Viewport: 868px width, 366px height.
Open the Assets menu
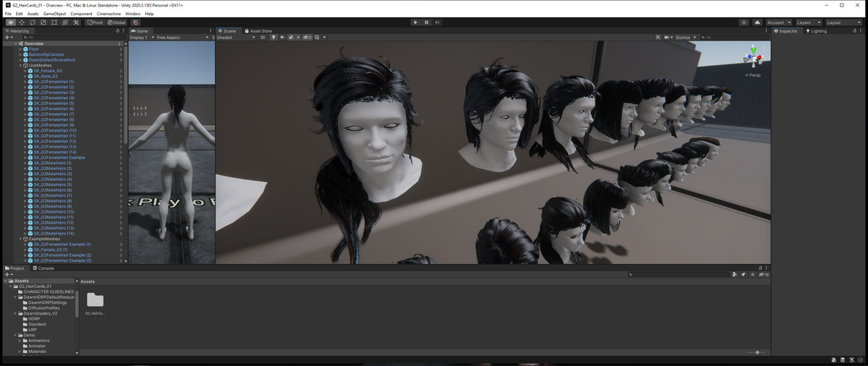33,14
